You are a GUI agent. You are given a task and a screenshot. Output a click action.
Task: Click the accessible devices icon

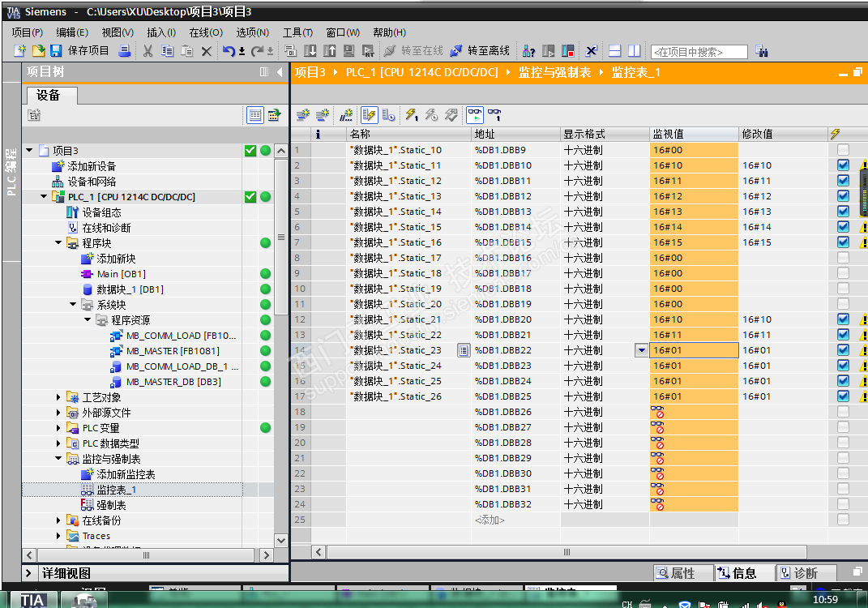pos(528,52)
